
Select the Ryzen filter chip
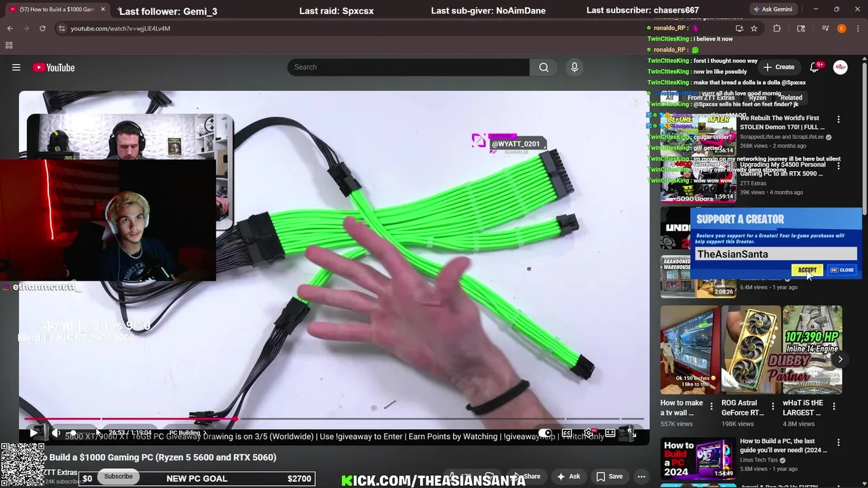[757, 98]
